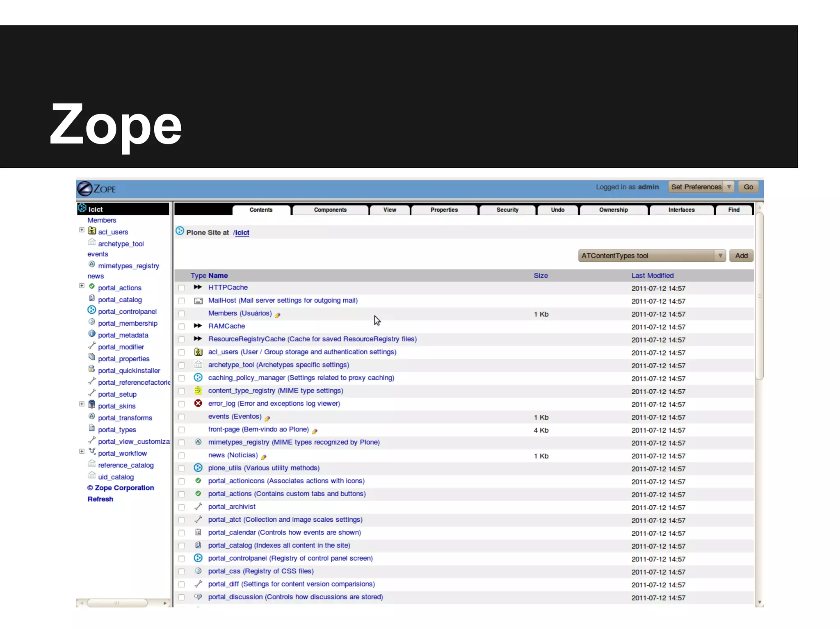The image size is (840, 630).
Task: Expand the portal_workflow tree node
Action: 82,451
